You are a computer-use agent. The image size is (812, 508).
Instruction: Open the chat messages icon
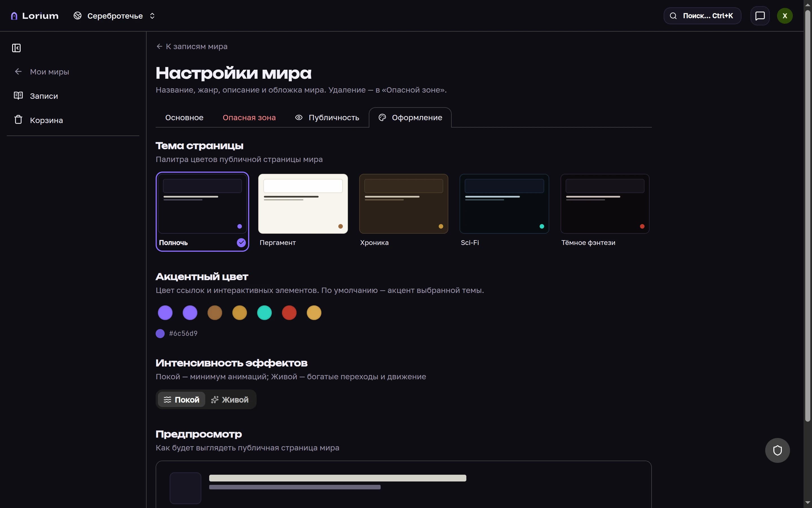coord(760,16)
